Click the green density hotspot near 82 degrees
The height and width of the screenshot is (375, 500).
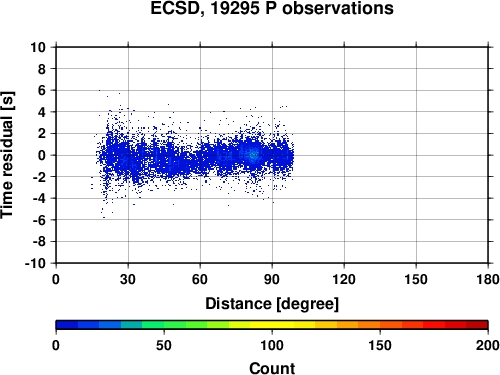click(x=252, y=155)
